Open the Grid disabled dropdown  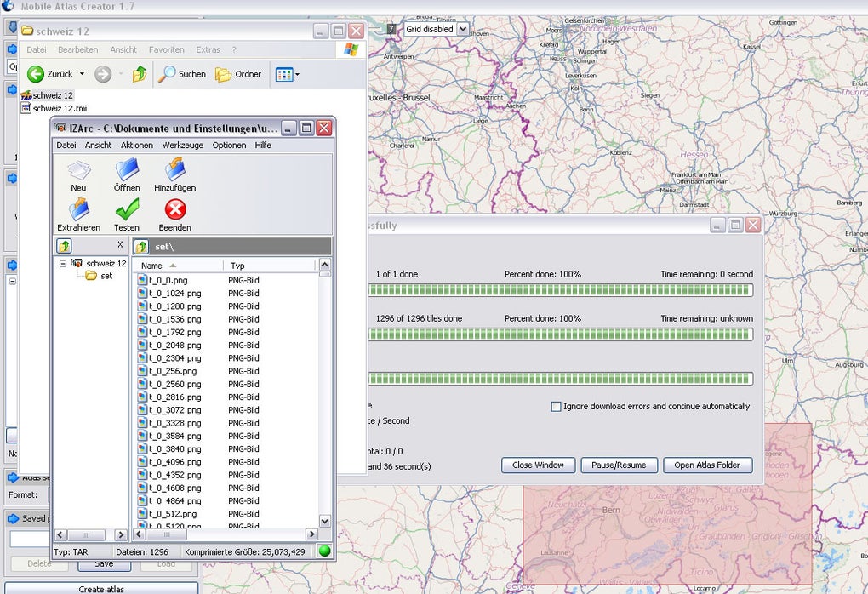(463, 29)
